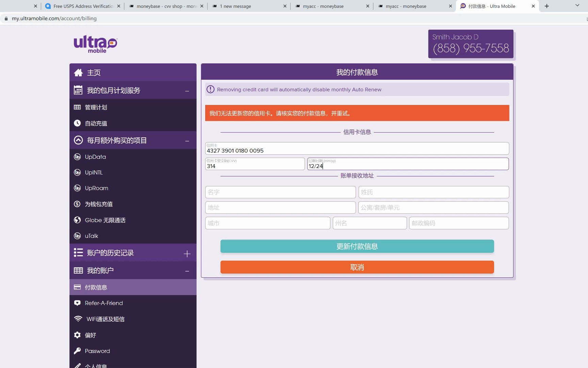Click the Ultra Mobile logo

coord(96,44)
